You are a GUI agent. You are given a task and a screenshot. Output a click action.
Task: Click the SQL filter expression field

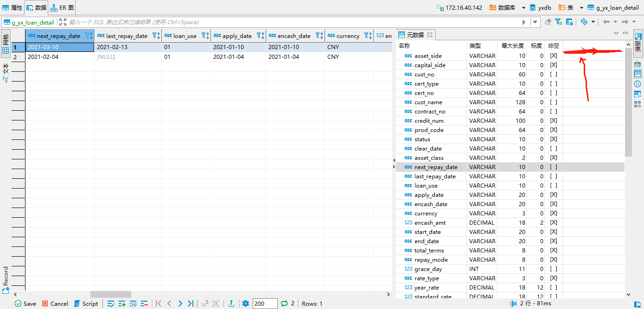(x=294, y=22)
